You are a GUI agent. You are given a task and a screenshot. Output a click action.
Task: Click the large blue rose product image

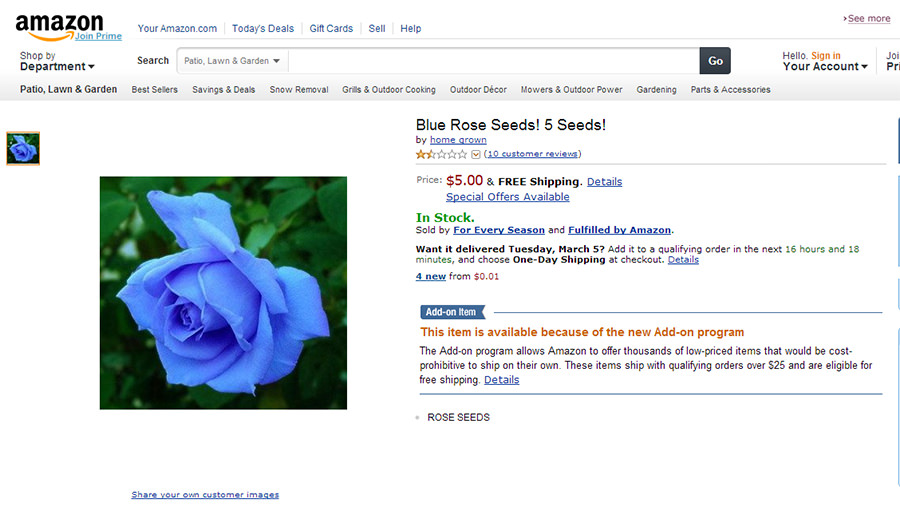click(x=223, y=293)
